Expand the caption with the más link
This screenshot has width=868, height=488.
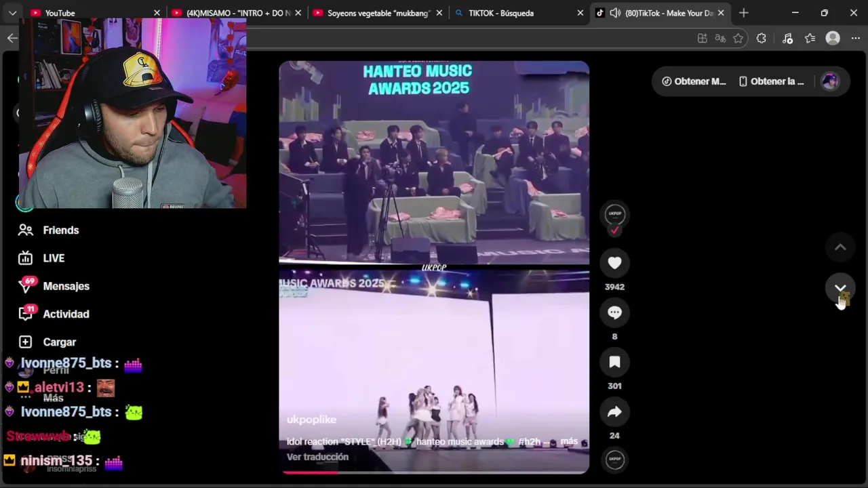coord(569,441)
